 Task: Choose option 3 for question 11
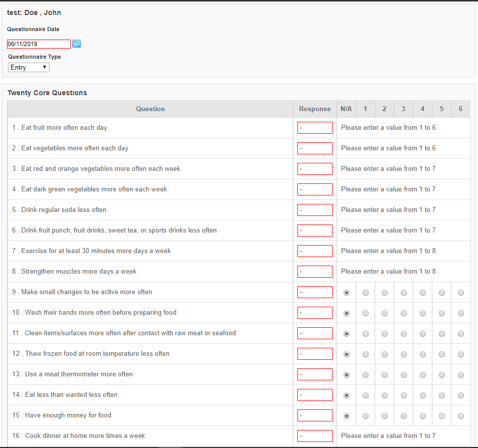click(404, 334)
